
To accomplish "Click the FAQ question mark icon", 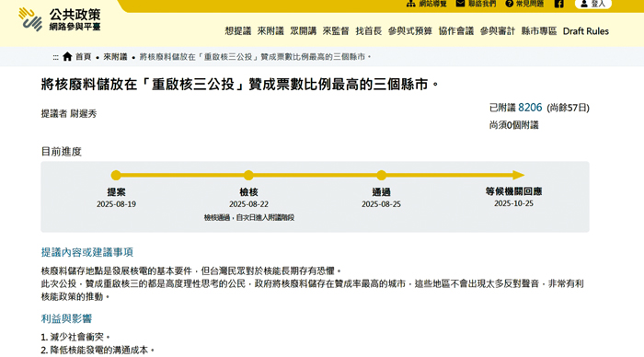I will (510, 4).
